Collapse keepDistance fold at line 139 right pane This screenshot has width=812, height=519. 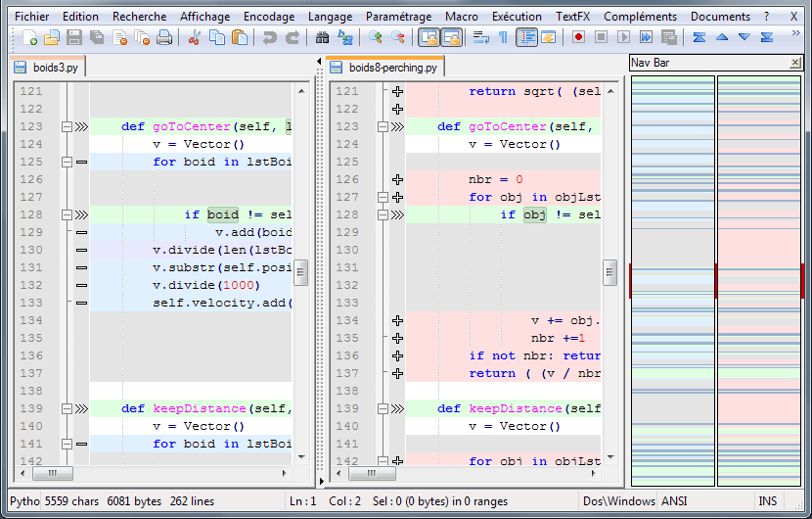tap(383, 409)
